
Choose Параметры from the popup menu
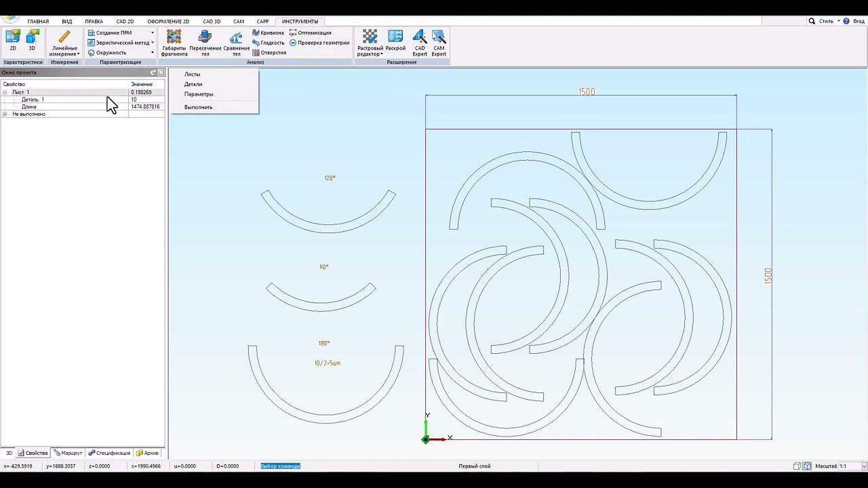pos(199,94)
